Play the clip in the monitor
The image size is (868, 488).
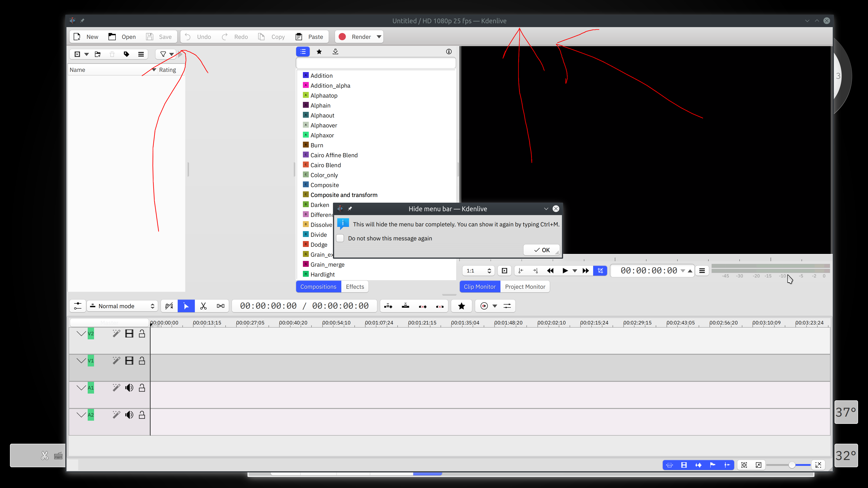click(565, 271)
